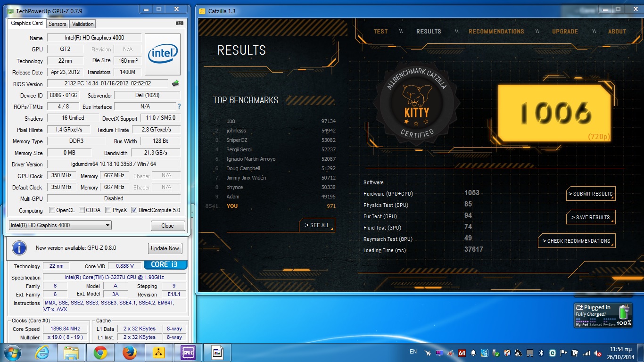644x362 pixels.
Task: Select the SniperOZ benchmark entry
Action: 276,140
